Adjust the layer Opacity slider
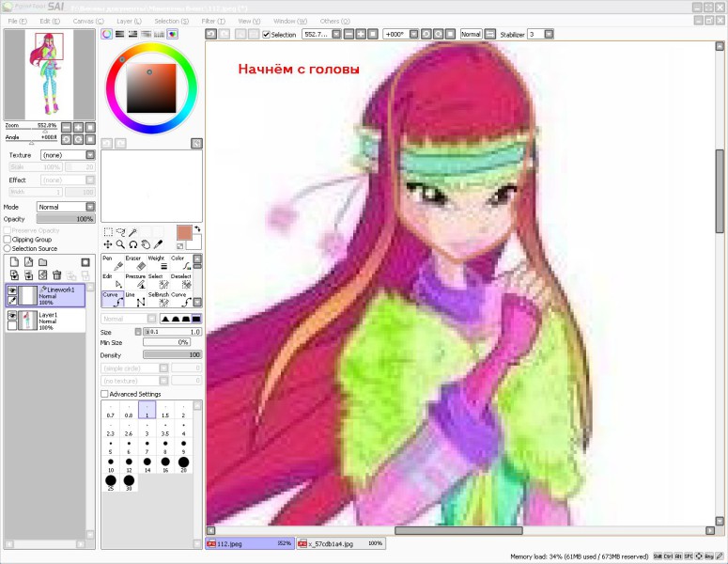This screenshot has height=564, width=728. pos(66,219)
